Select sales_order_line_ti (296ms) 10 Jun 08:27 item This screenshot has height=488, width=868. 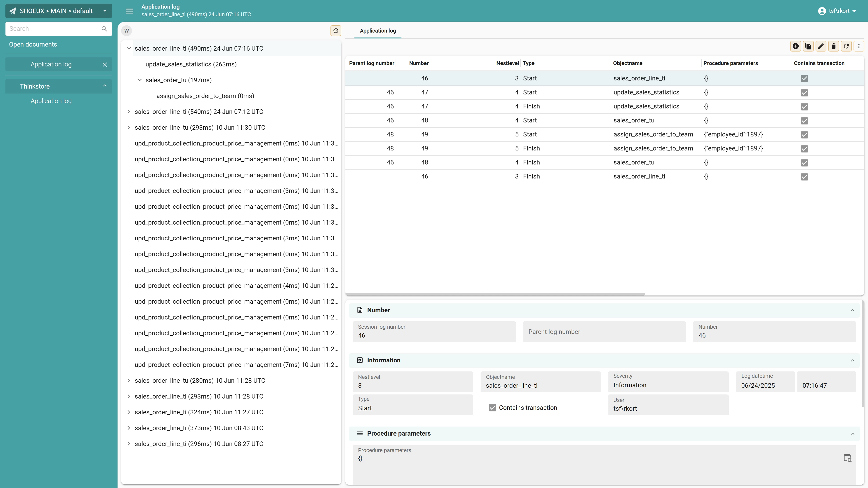[x=199, y=444]
